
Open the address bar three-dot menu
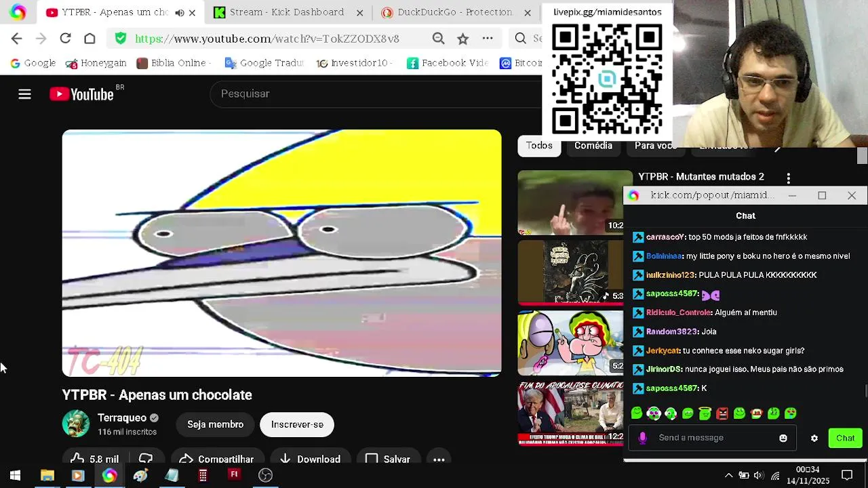(487, 39)
